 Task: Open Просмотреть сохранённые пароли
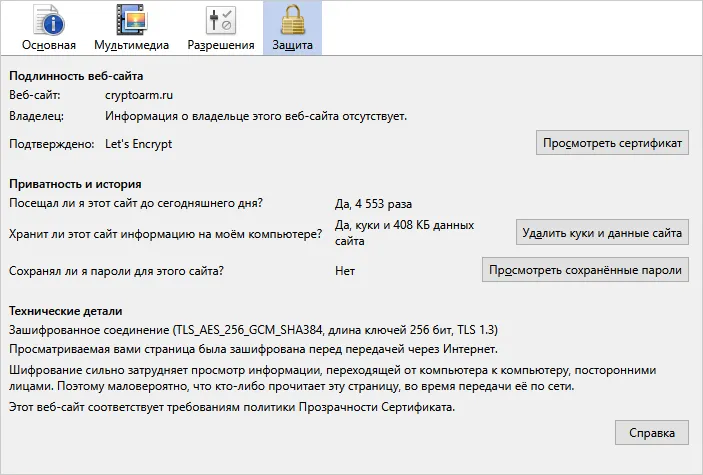(585, 270)
